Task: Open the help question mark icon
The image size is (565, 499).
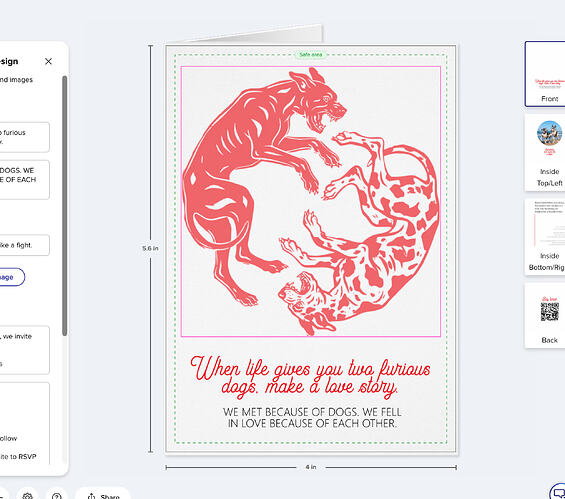Action: [57, 495]
